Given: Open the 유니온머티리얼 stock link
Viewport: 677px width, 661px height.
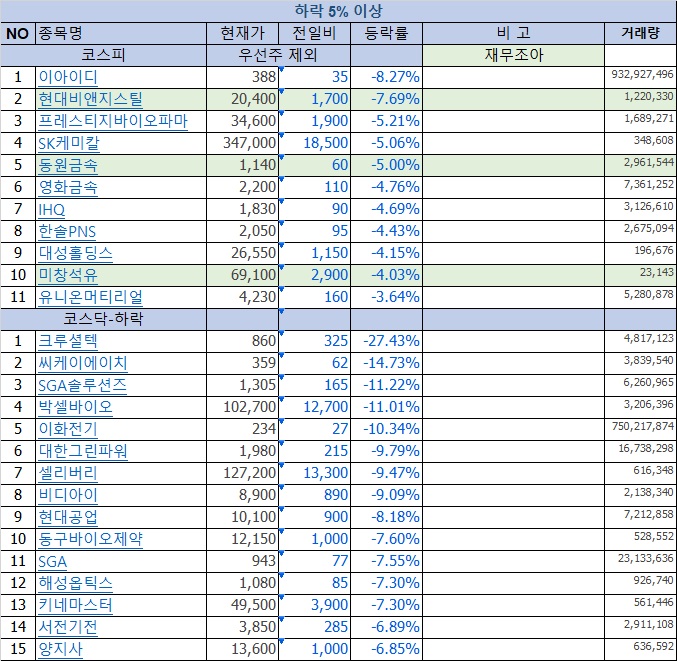Looking at the screenshot, I should [90, 297].
